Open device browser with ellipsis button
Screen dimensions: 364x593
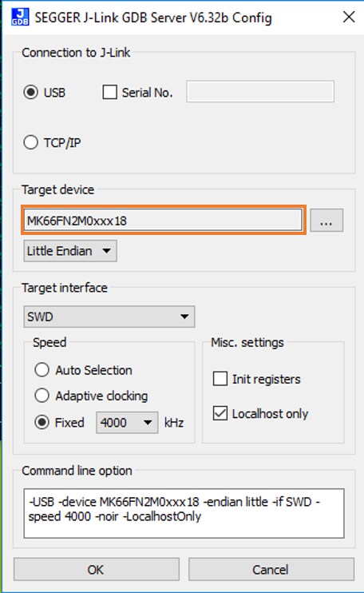326,221
